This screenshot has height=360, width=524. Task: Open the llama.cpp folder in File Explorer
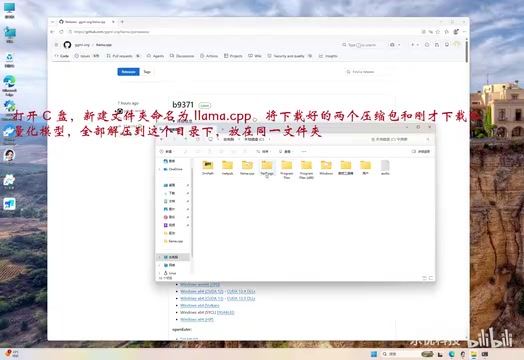(x=247, y=168)
